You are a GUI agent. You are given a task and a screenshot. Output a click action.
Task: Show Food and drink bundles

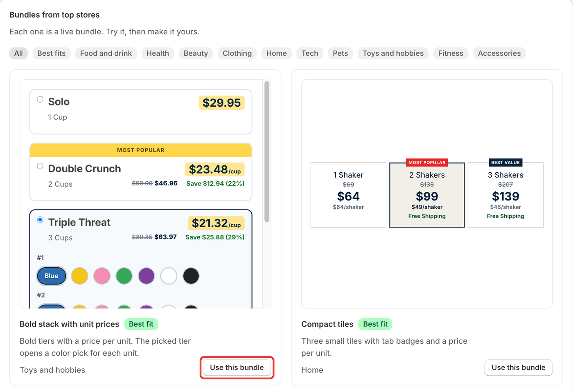106,53
